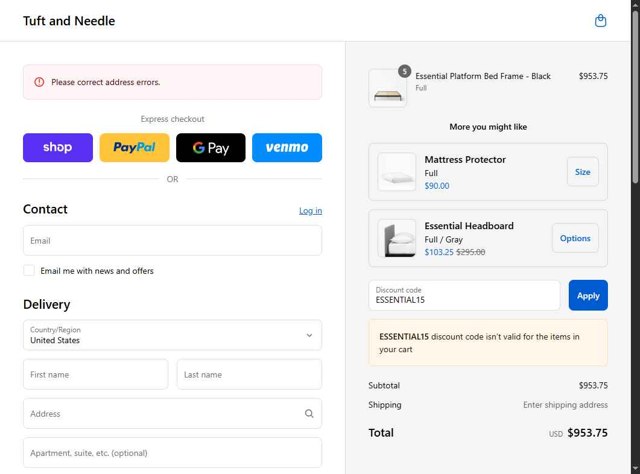The width and height of the screenshot is (640, 474).
Task: Click the Email input field
Action: pyautogui.click(x=172, y=240)
